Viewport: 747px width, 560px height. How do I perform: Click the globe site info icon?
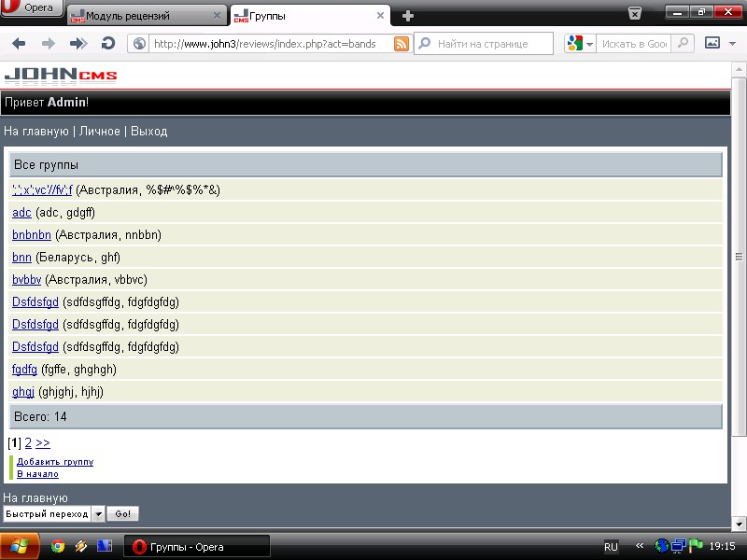click(x=139, y=44)
